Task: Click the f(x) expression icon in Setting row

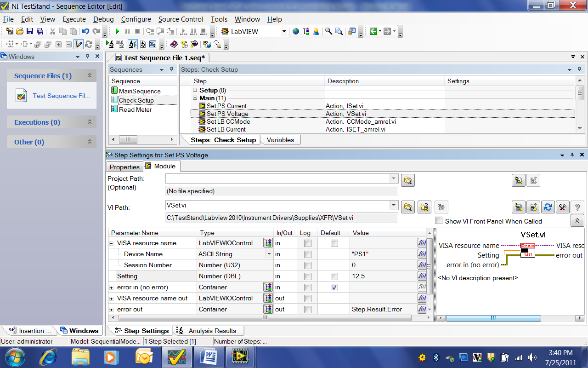Action: point(422,276)
